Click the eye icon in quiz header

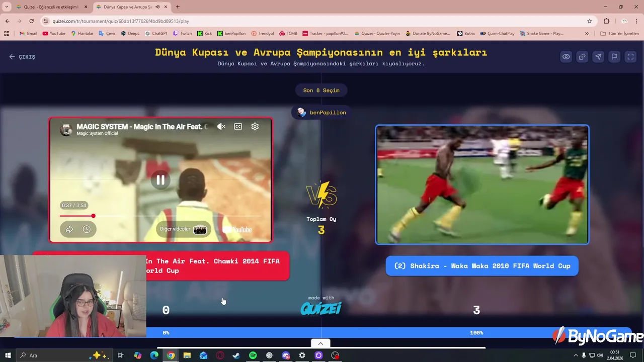(x=566, y=57)
